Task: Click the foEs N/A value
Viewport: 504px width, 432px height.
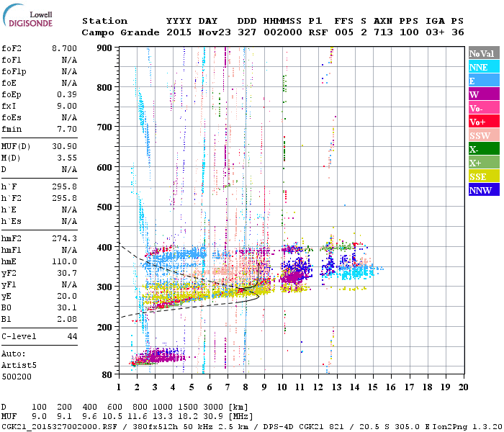Action: pyautogui.click(x=69, y=118)
